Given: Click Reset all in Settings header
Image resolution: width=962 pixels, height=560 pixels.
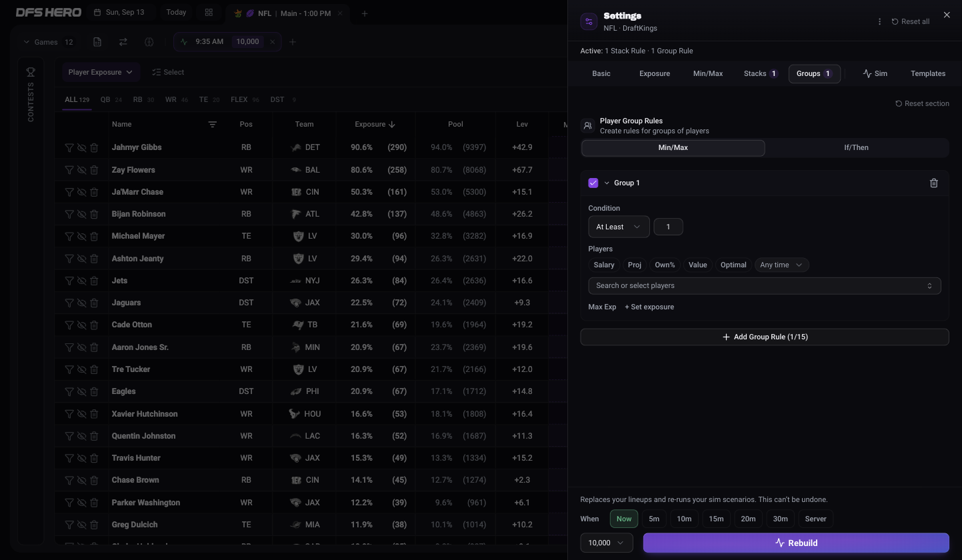Looking at the screenshot, I should click(x=910, y=21).
